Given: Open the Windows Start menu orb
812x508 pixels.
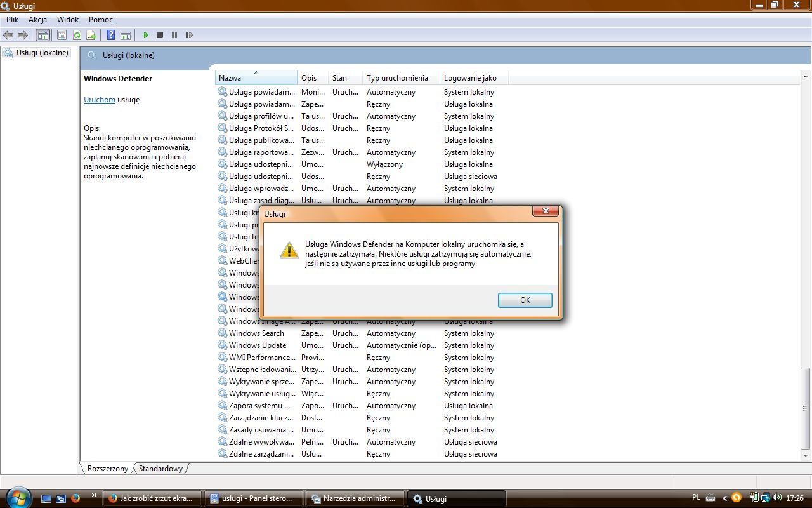Looking at the screenshot, I should 17,497.
